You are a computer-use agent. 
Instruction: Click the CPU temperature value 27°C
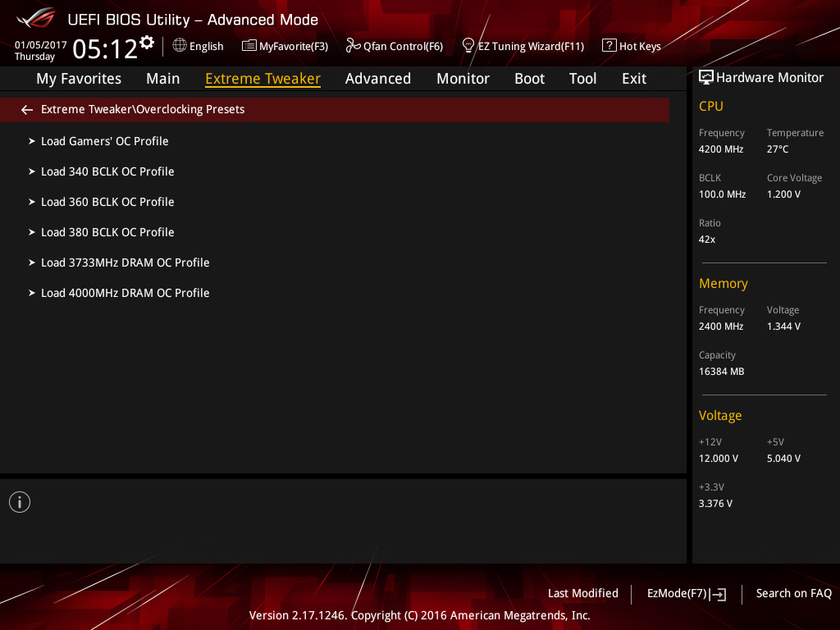778,149
